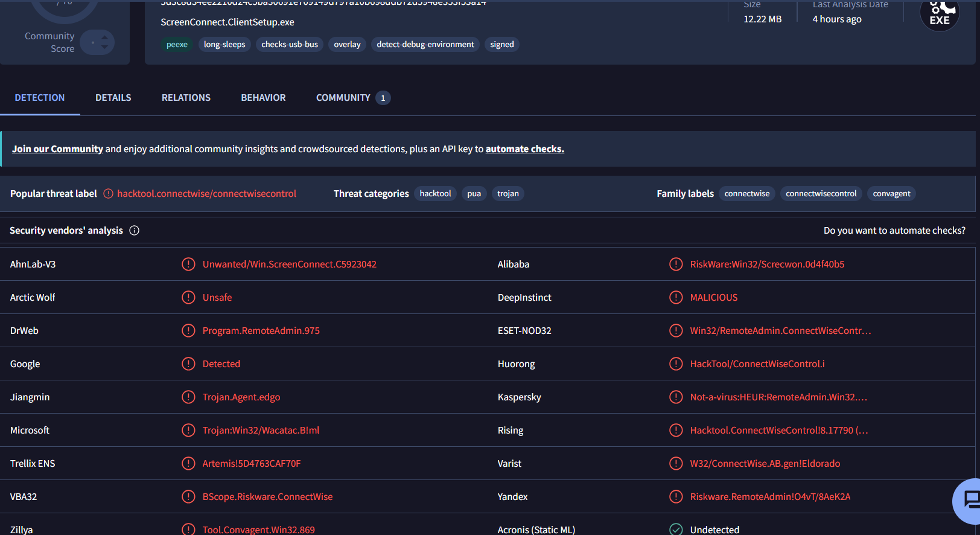Click the alert icon in the Arctic Wolf row
Viewport: 980px width, 535px height.
pyautogui.click(x=189, y=298)
